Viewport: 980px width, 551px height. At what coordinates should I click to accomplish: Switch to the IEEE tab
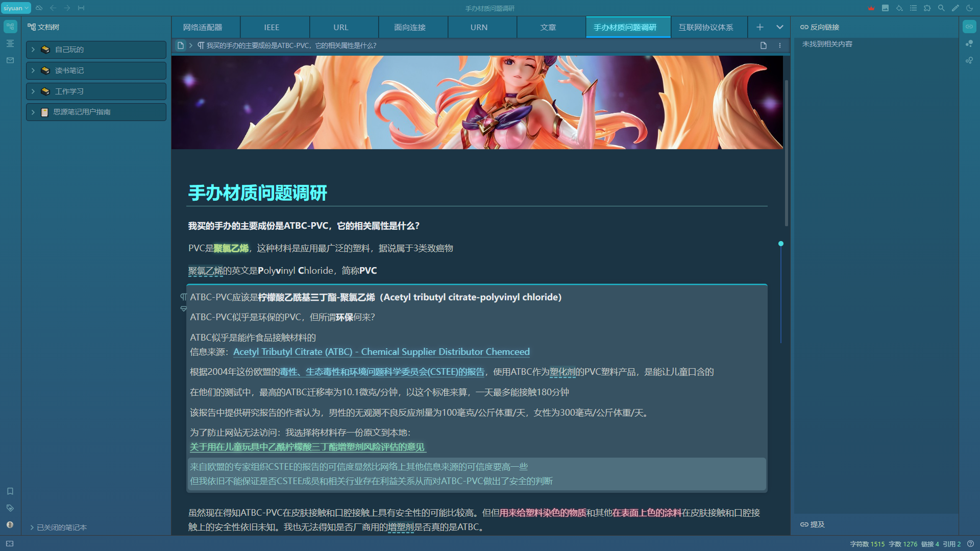point(272,27)
